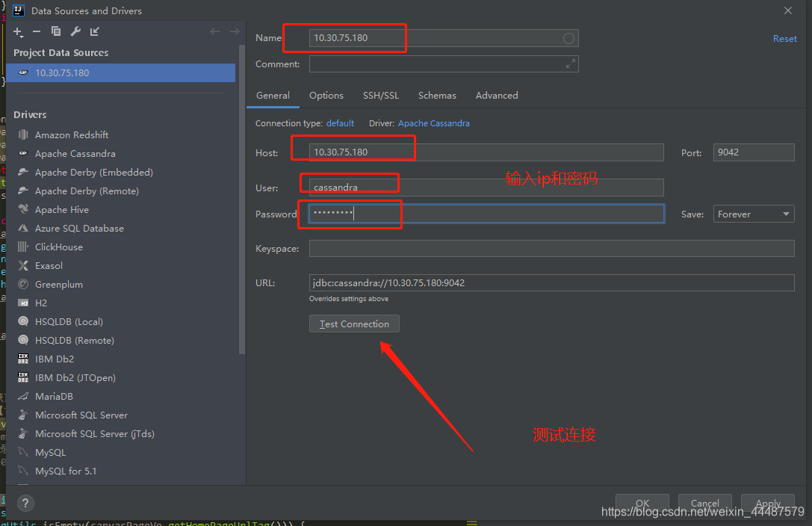812x526 pixels.
Task: Open Apache Cassandra driver link
Action: coord(433,123)
